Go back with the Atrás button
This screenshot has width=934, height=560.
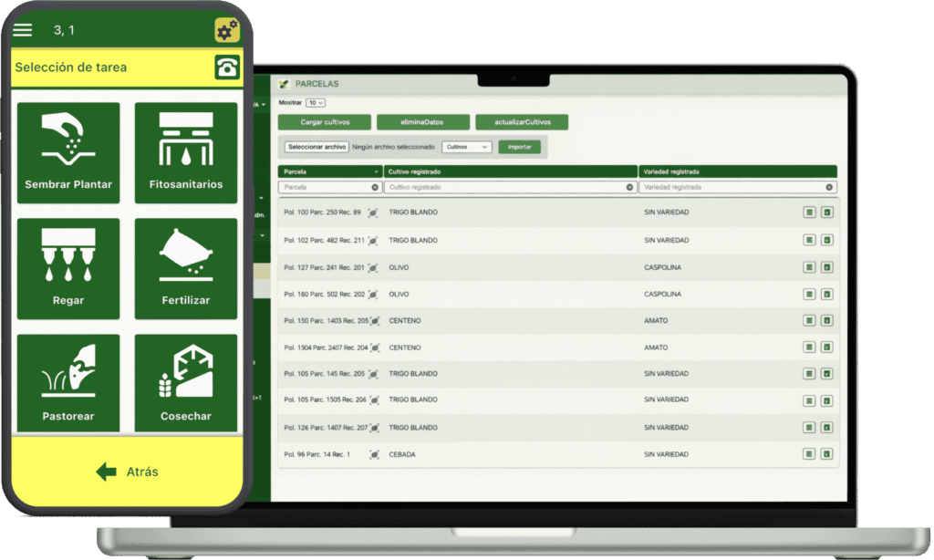128,472
